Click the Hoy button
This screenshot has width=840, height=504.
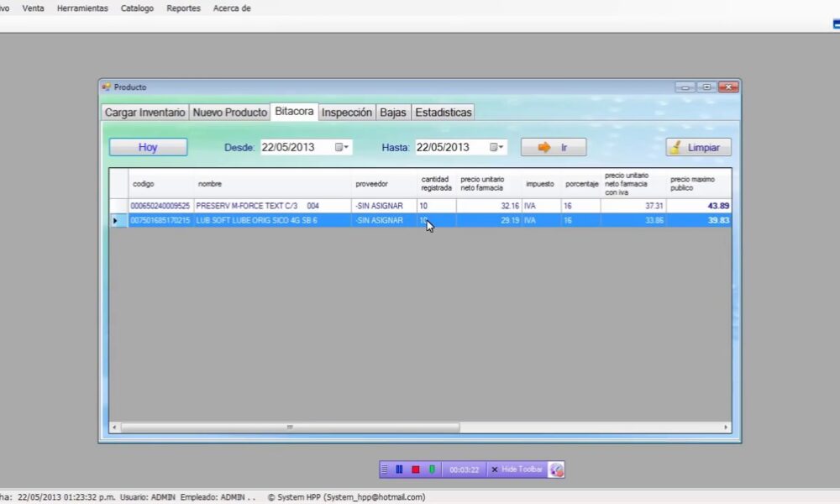tap(148, 147)
